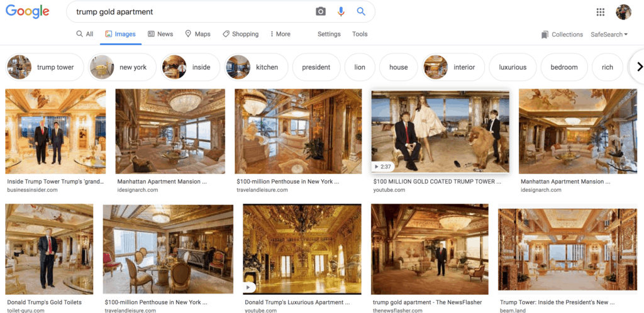Click the Settings link

pos(329,34)
